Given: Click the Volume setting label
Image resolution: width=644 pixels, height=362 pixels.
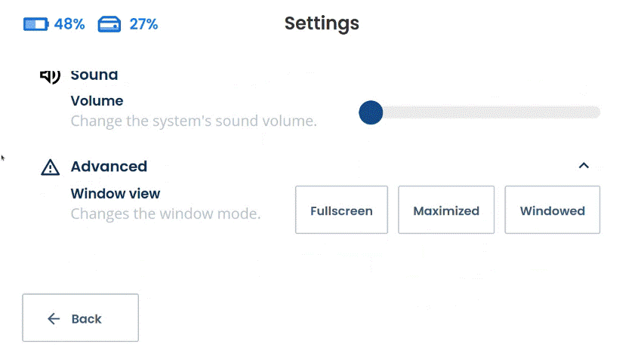Looking at the screenshot, I should pyautogui.click(x=97, y=100).
